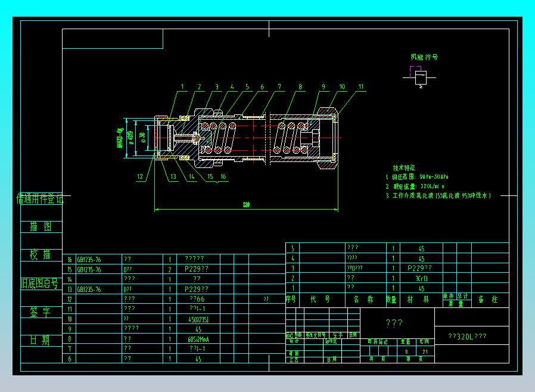Select the 额定流量 320L/min note line

[x=415, y=186]
